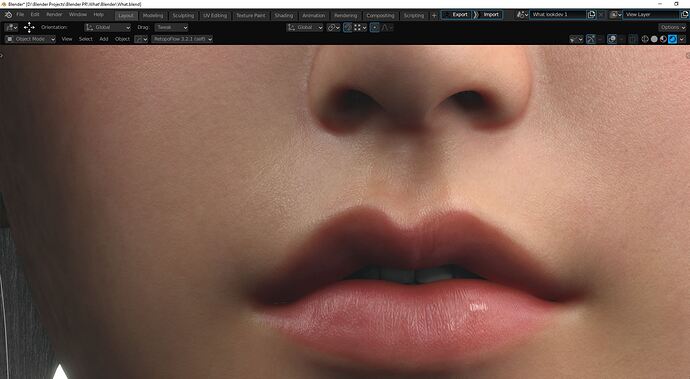Select wireframe viewport shading

tap(645, 39)
